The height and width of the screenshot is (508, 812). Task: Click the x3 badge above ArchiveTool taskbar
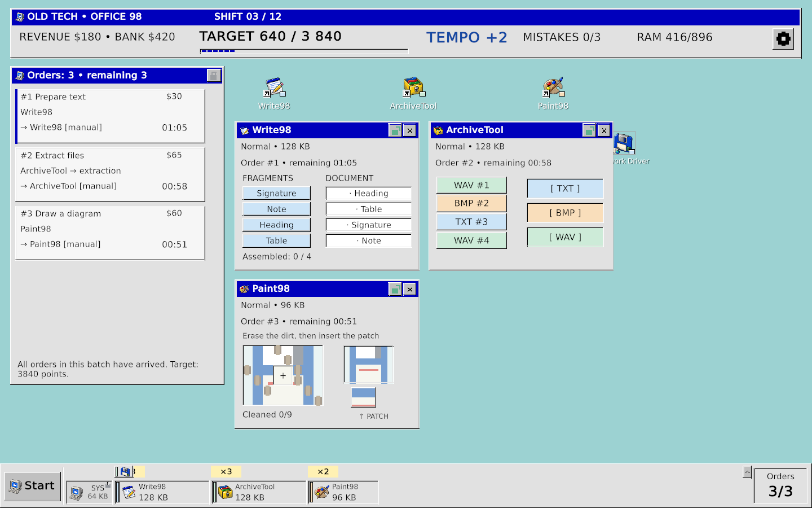226,472
